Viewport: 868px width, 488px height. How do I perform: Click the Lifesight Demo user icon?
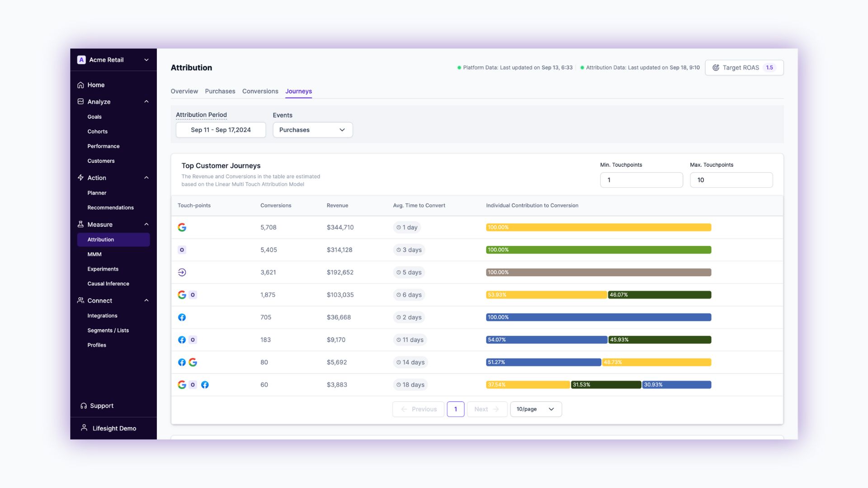[84, 428]
